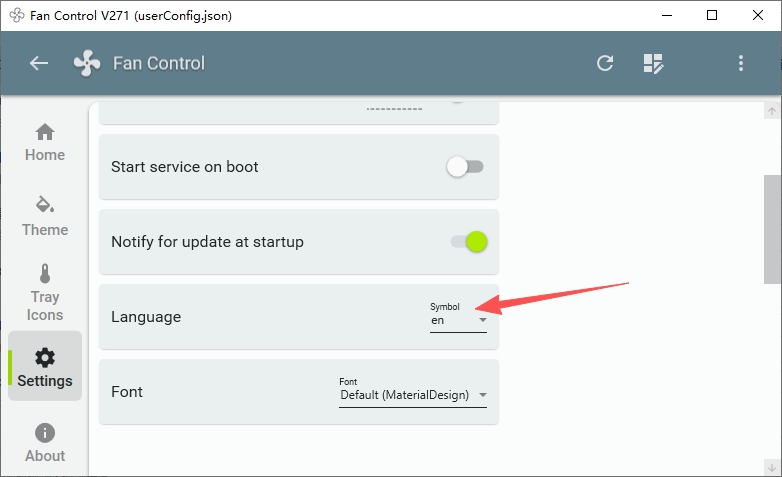
Task: Open the three-dot overflow menu
Action: pyautogui.click(x=741, y=63)
